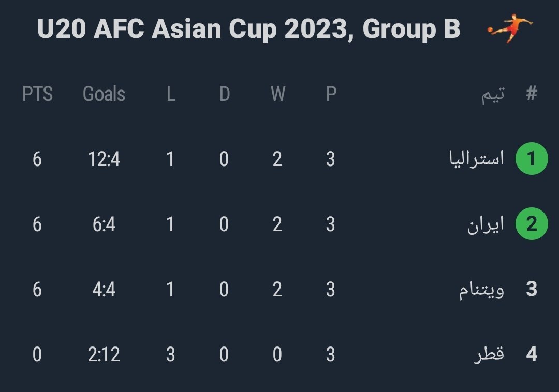Click rank number 3 for Vietnam
Screen dimensions: 559x392
point(532,290)
